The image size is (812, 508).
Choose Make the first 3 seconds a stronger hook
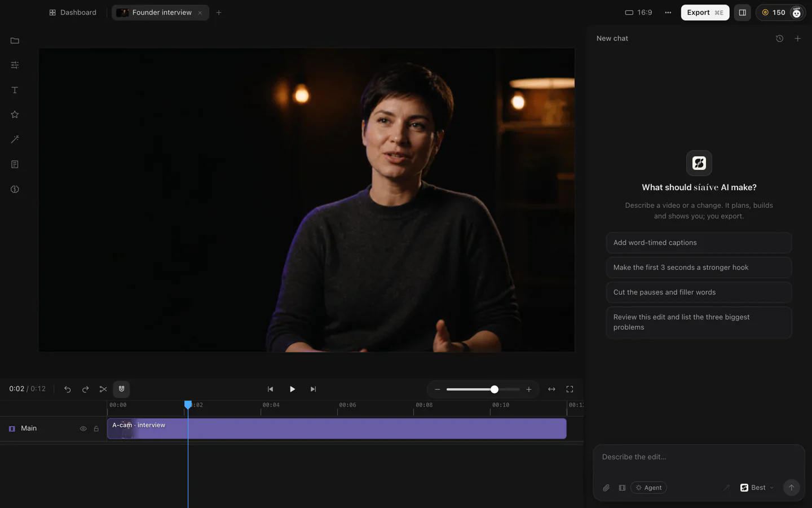699,268
